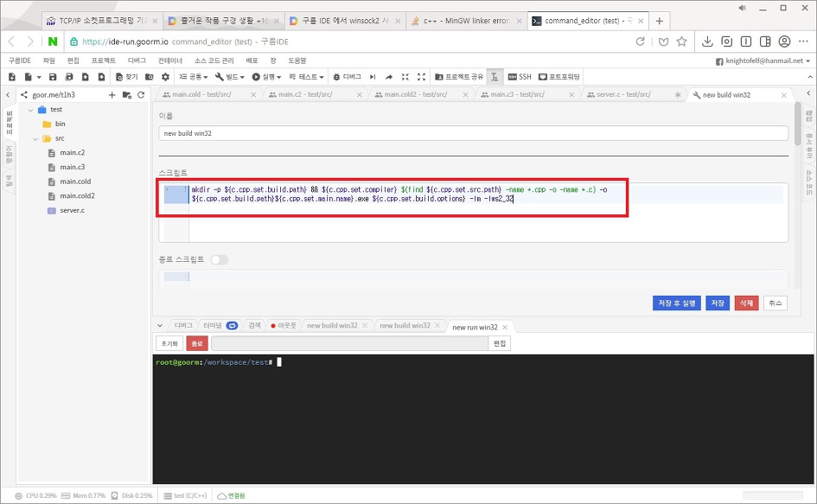Image resolution: width=817 pixels, height=504 pixels.
Task: Click the share icon beside goor.me/t1h3
Action: pyautogui.click(x=24, y=95)
